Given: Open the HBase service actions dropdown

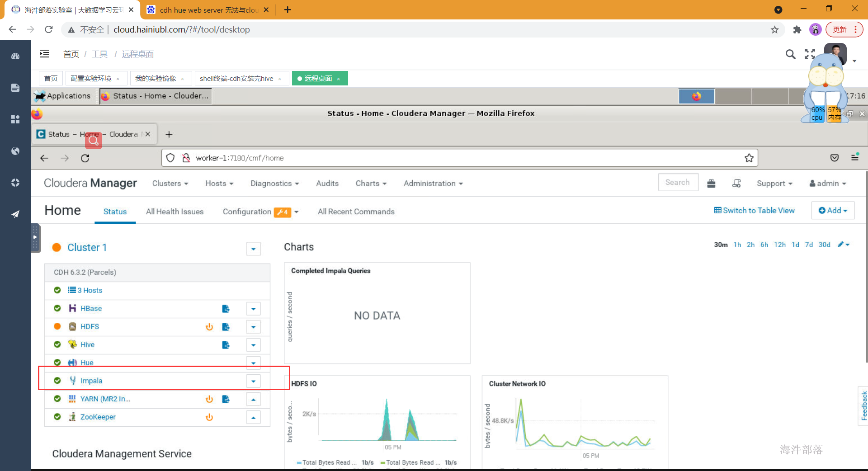Looking at the screenshot, I should click(x=253, y=309).
